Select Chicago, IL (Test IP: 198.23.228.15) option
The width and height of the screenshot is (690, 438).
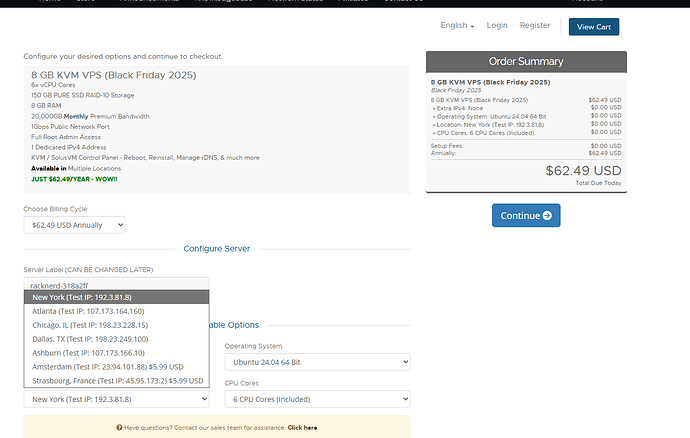(116, 325)
